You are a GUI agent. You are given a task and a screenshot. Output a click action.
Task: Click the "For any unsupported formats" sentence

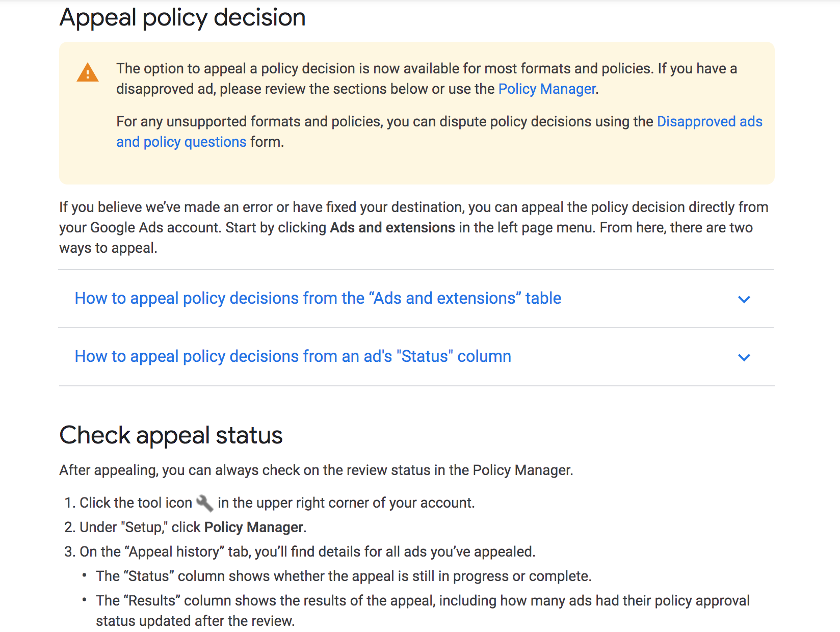coord(384,122)
